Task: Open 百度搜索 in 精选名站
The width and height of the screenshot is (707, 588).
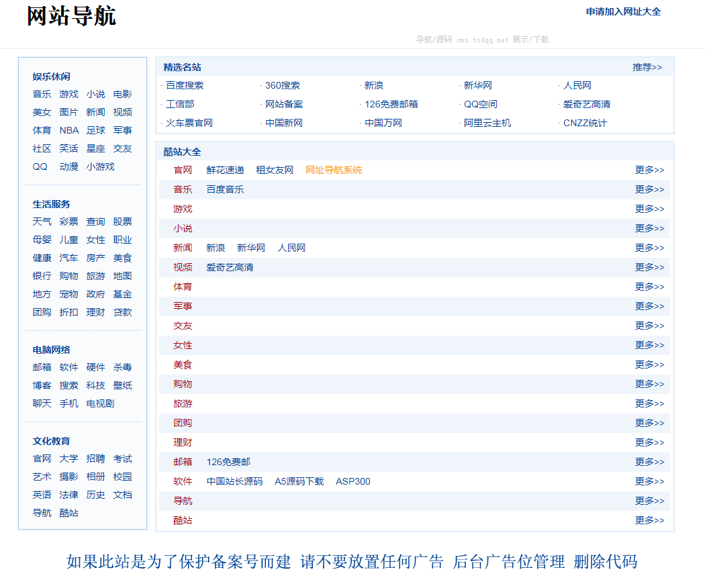Action: pos(185,85)
